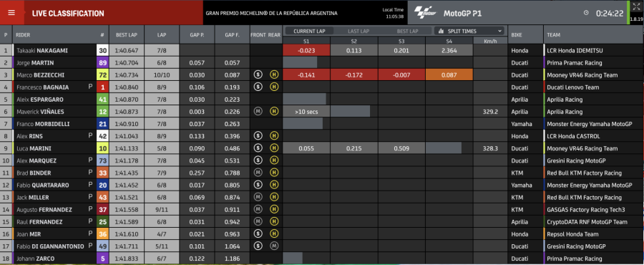Sort by the Gap F. column header

point(232,35)
